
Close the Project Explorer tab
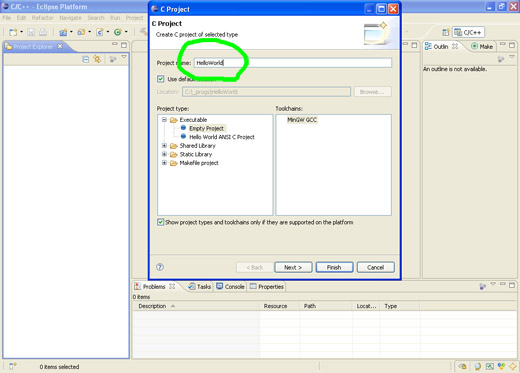click(60, 46)
